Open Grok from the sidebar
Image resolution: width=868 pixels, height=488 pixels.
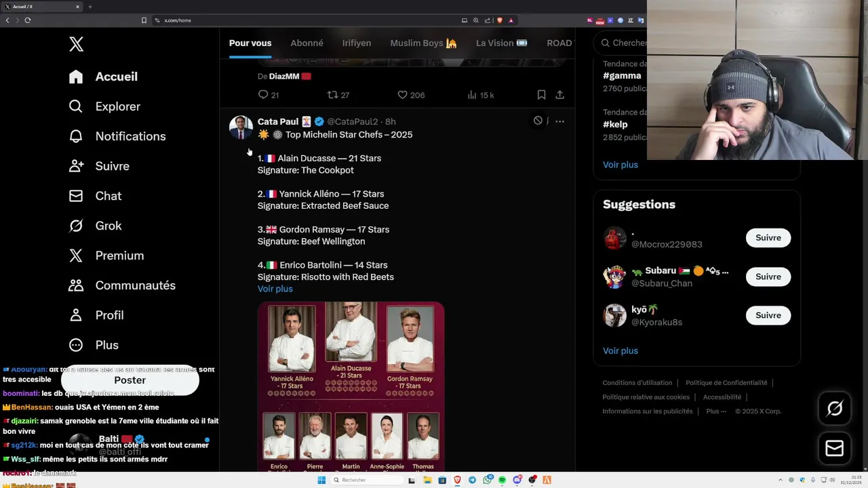click(95, 226)
